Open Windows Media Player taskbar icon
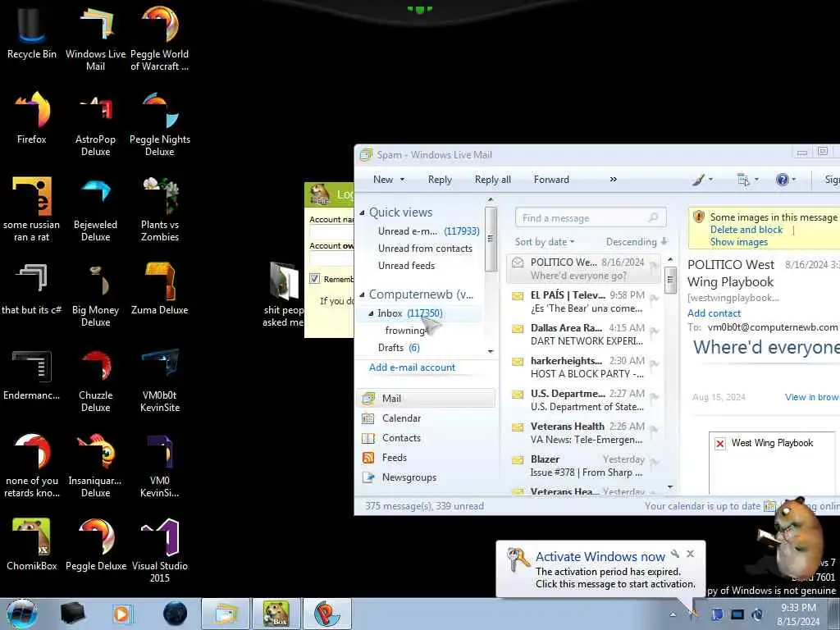This screenshot has width=840, height=630. click(x=122, y=614)
